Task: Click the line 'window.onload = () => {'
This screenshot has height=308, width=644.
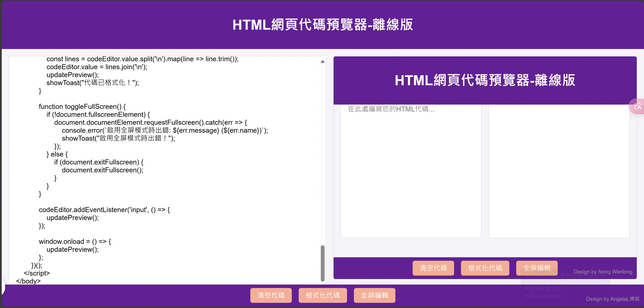Action: (x=75, y=242)
